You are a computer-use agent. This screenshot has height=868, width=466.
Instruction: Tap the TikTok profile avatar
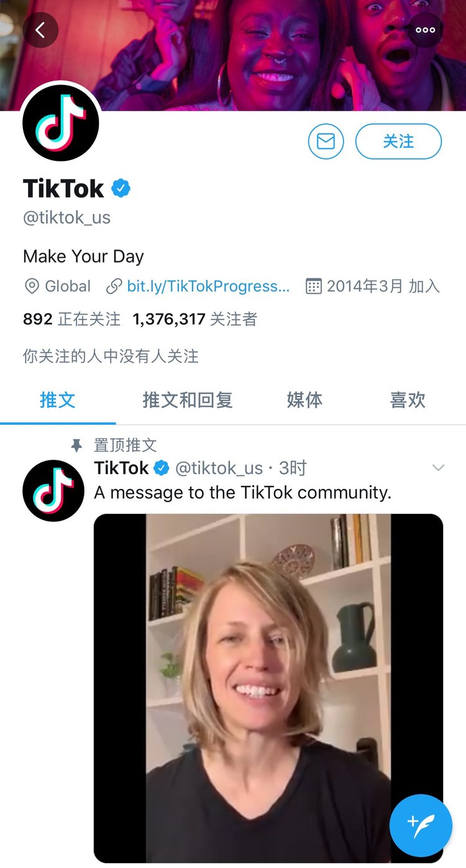[61, 122]
